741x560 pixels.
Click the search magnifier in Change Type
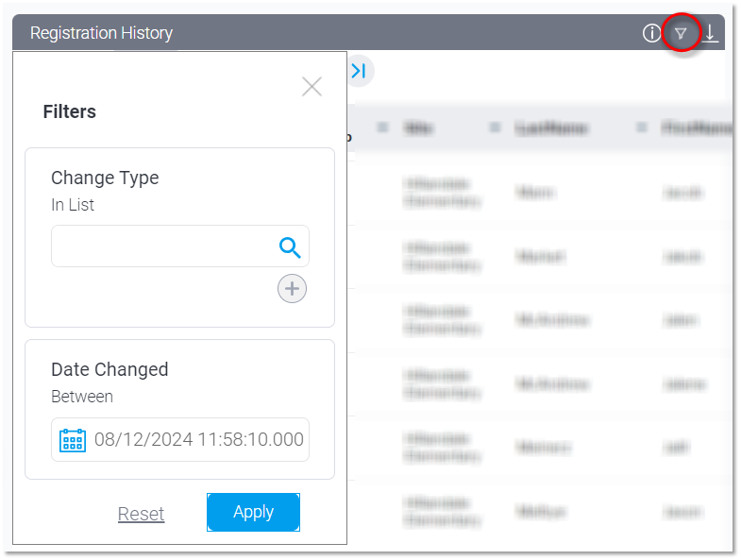(290, 247)
